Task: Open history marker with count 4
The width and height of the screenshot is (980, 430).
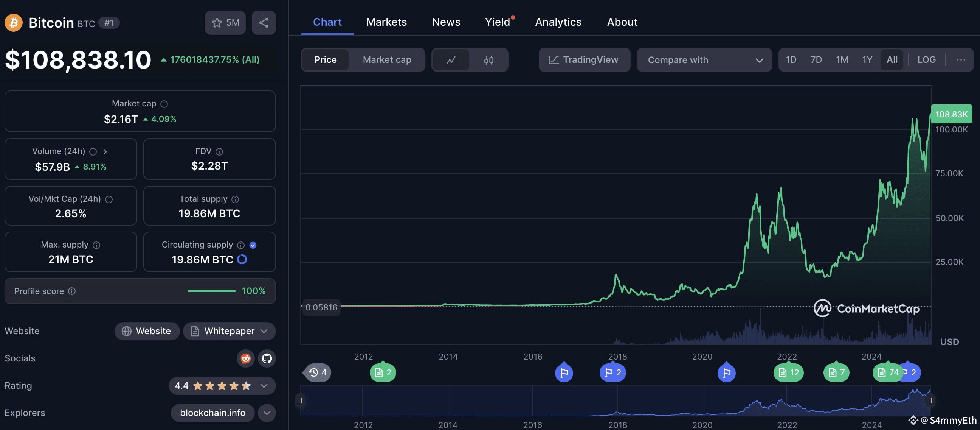Action: tap(317, 372)
